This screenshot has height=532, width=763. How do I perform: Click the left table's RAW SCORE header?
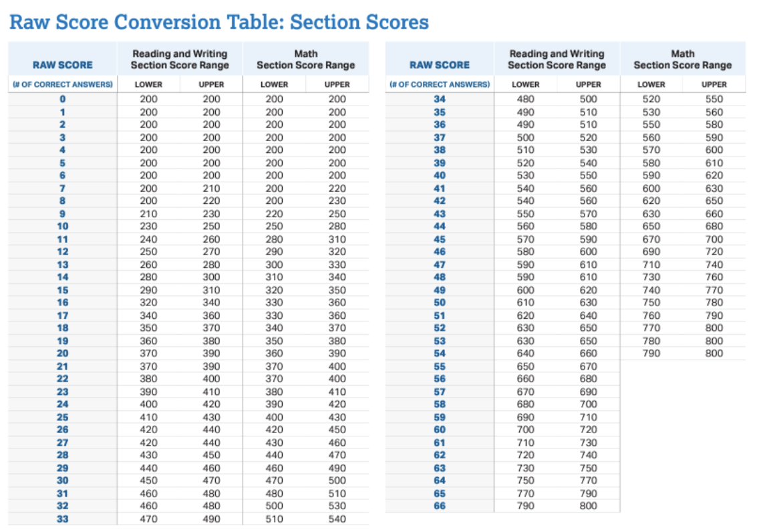point(62,65)
